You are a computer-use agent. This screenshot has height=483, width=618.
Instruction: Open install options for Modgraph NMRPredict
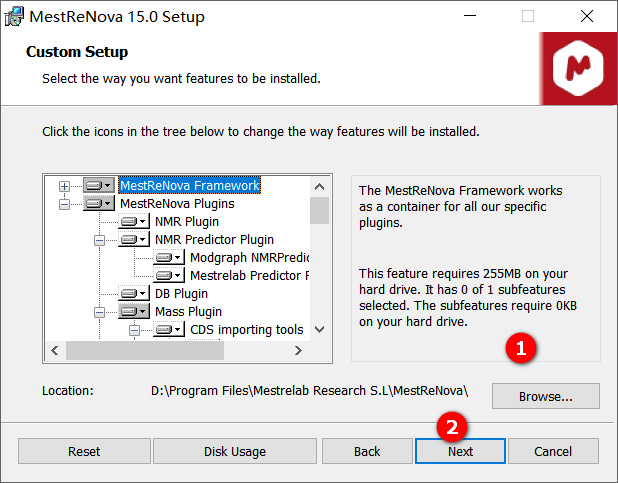tap(169, 257)
